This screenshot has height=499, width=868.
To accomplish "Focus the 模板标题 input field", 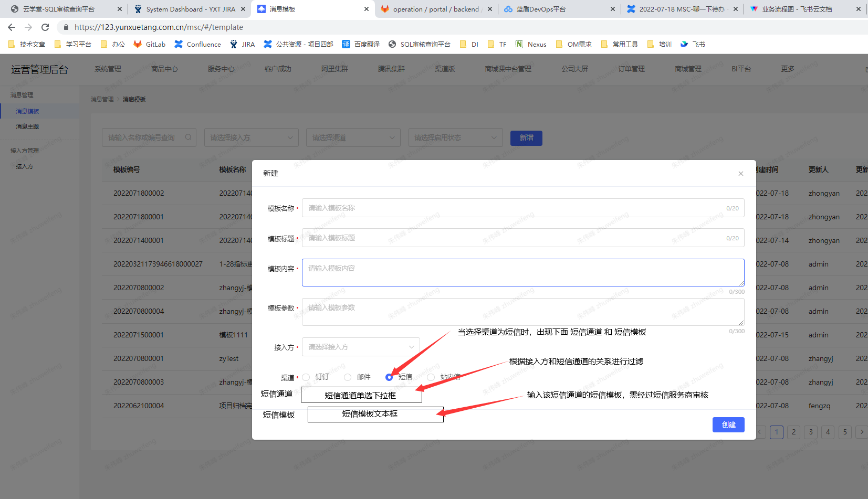I will [523, 238].
